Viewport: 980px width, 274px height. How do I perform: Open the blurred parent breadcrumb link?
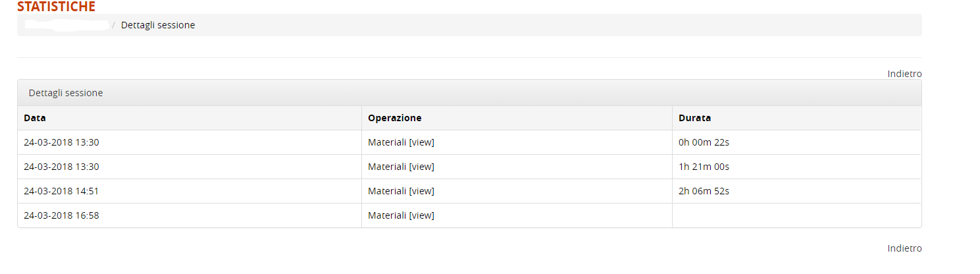pos(66,25)
